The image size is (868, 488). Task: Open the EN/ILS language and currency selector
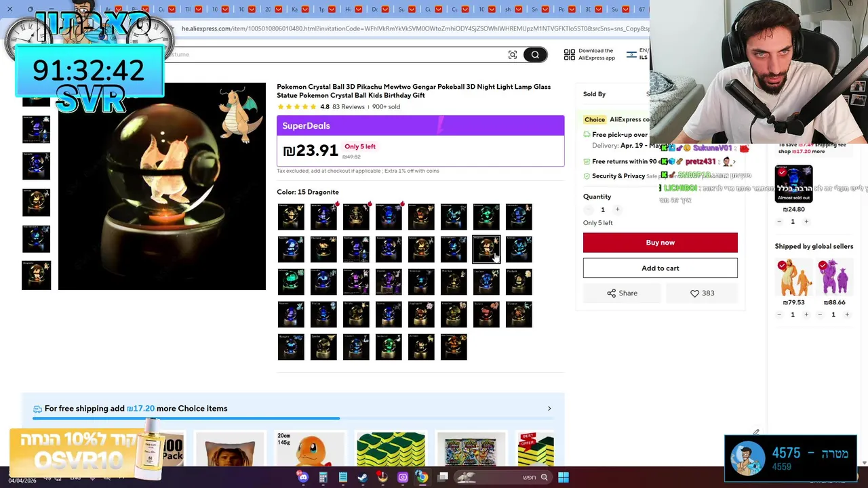point(638,54)
